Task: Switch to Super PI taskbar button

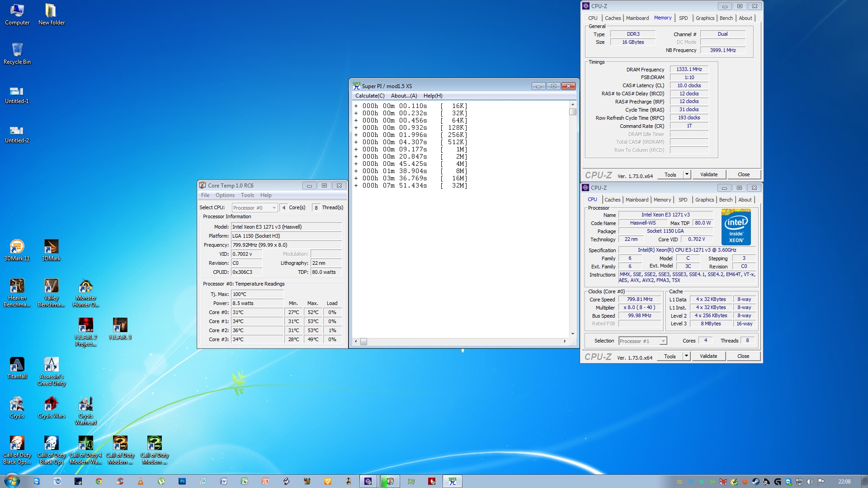Action: coord(453,481)
